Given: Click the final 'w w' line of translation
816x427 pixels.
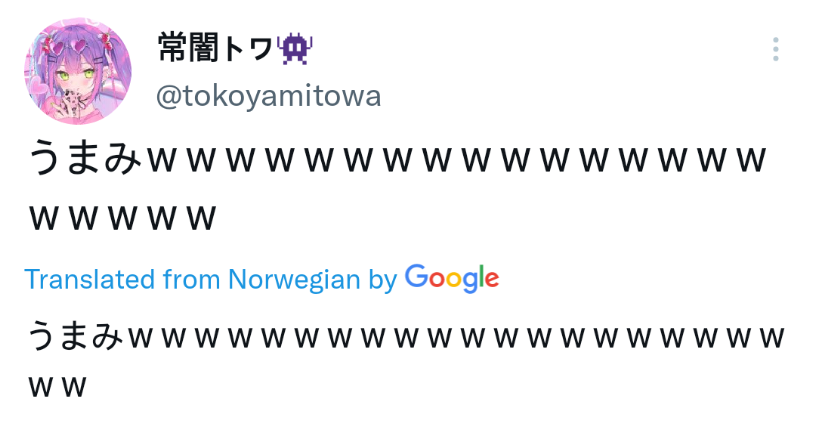Looking at the screenshot, I should tap(57, 386).
